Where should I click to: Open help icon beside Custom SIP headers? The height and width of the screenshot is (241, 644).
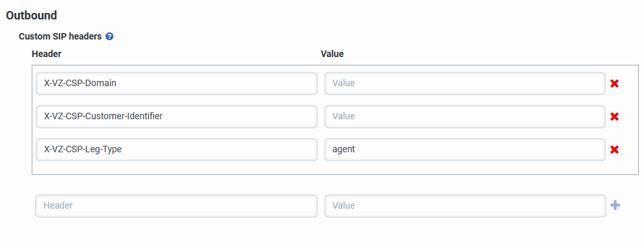(109, 36)
